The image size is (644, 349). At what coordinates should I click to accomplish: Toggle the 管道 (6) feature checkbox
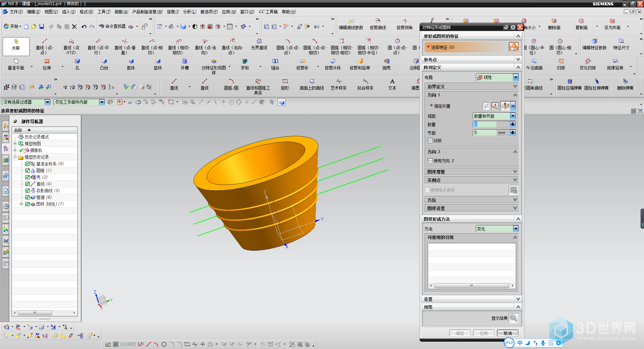(28, 197)
